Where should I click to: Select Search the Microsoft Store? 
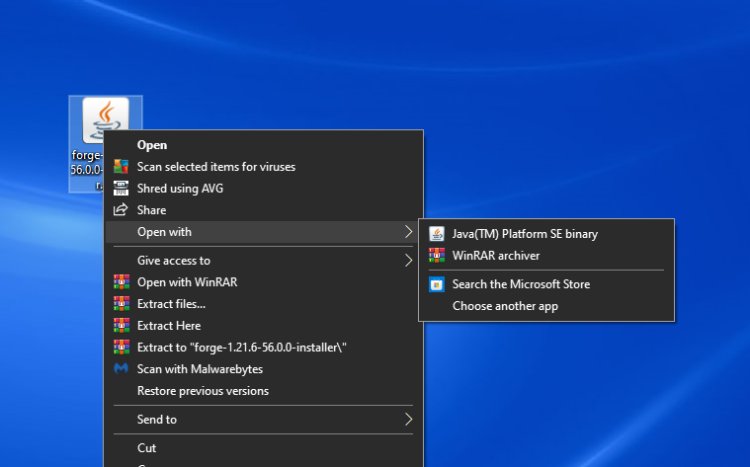(x=546, y=284)
